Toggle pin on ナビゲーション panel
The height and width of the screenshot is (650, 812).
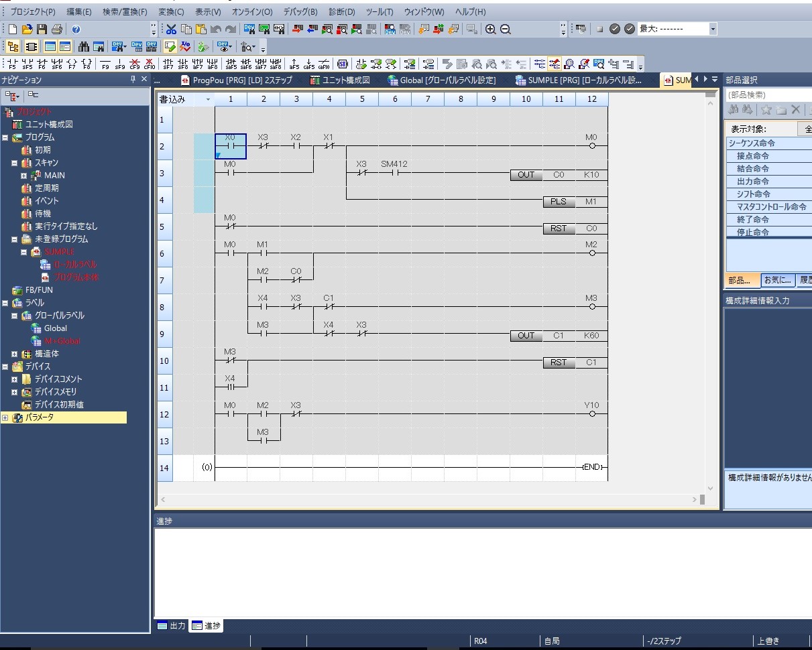pos(133,80)
